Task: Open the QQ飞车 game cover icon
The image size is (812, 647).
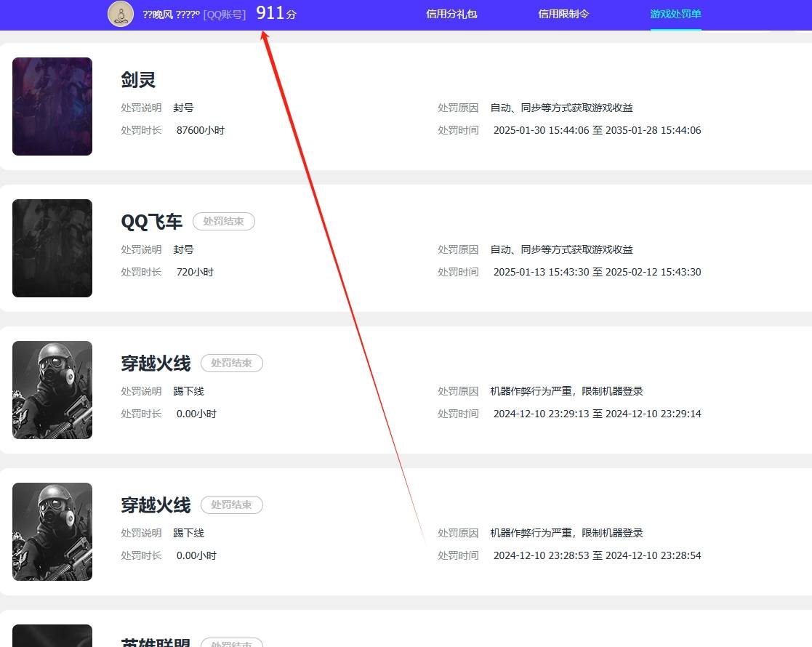Action: tap(52, 248)
